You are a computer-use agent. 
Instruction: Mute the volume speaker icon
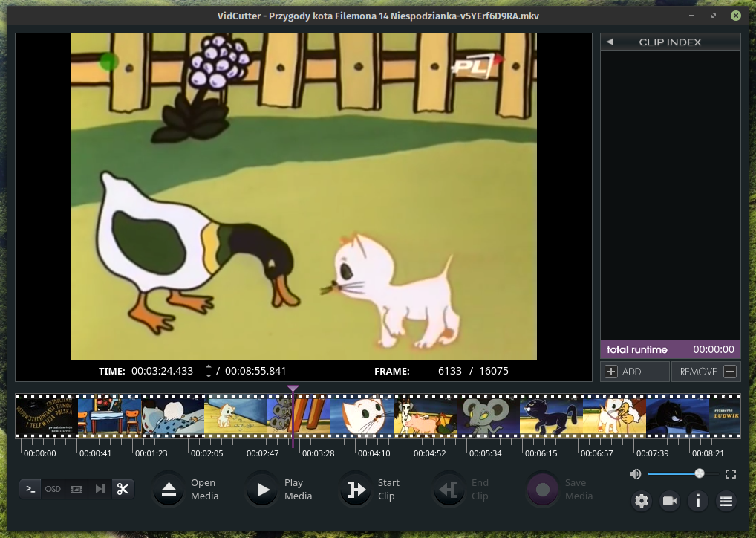coord(636,474)
